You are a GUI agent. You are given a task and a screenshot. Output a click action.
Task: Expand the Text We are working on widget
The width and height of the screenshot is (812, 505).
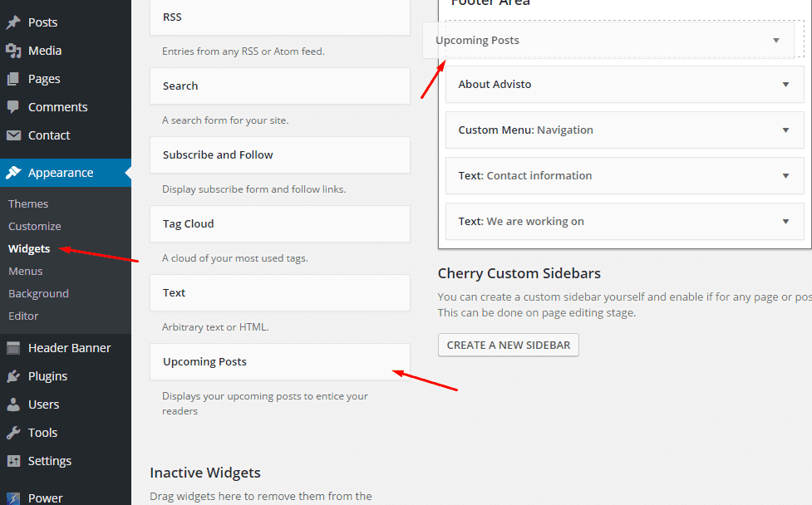(x=785, y=222)
